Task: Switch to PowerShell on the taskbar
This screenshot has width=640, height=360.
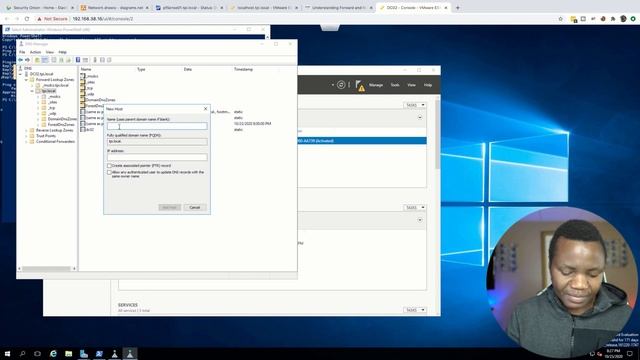Action: pyautogui.click(x=99, y=353)
